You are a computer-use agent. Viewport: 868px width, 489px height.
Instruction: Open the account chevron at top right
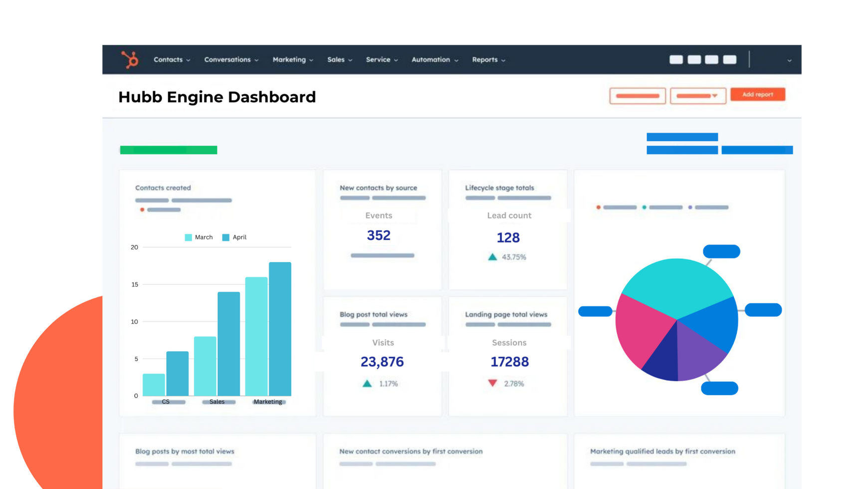tap(789, 60)
